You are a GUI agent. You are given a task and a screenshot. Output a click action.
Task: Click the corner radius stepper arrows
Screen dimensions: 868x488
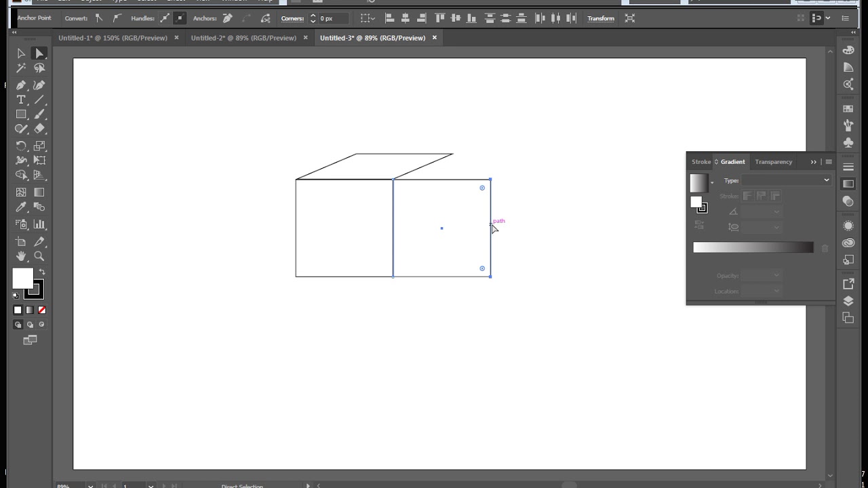(313, 18)
